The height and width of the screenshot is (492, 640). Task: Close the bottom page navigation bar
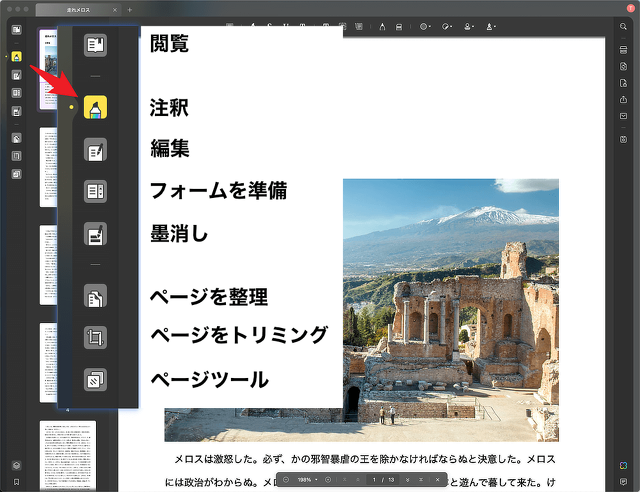pyautogui.click(x=437, y=480)
